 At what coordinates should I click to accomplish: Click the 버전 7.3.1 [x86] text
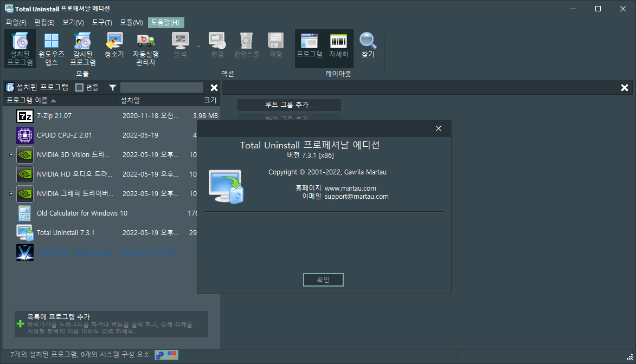[x=310, y=155]
